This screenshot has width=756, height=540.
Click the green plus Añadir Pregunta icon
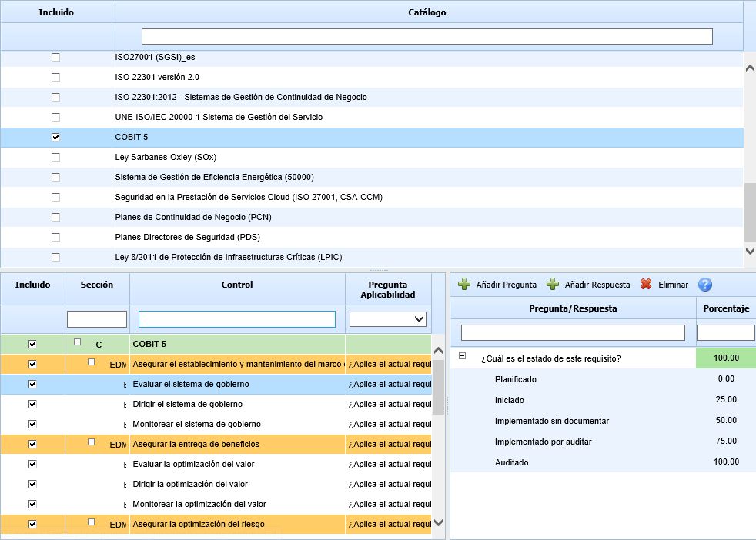tap(464, 285)
